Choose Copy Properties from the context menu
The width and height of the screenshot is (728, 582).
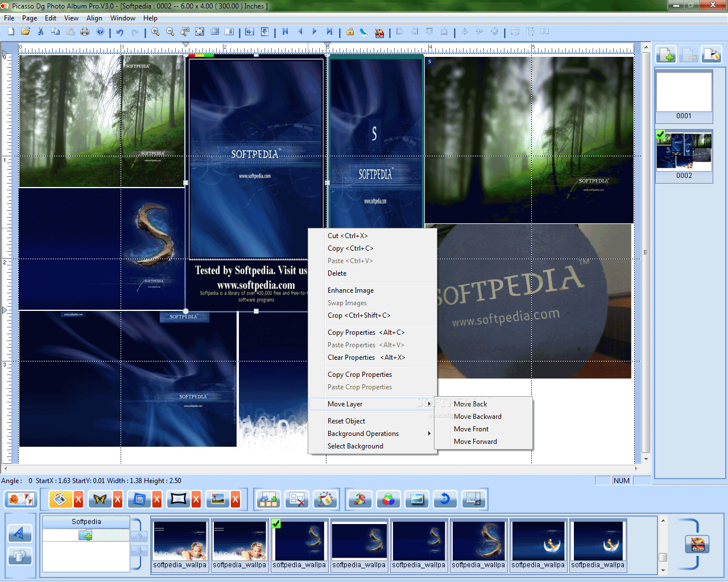(x=373, y=332)
